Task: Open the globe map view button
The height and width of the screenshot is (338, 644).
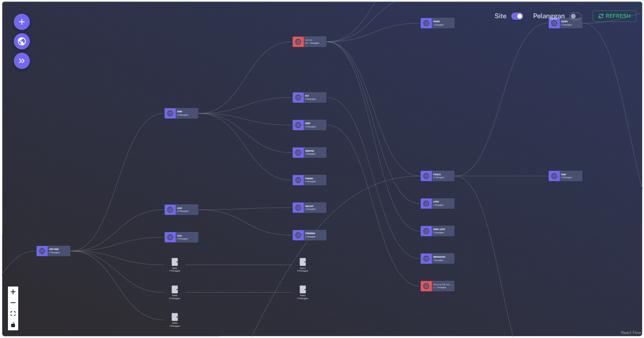Action: (22, 41)
